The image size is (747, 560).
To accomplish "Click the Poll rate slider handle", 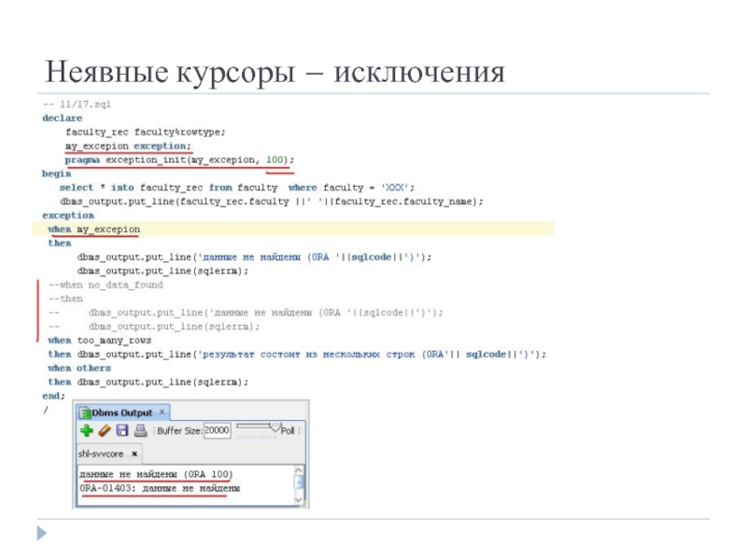I will [275, 427].
